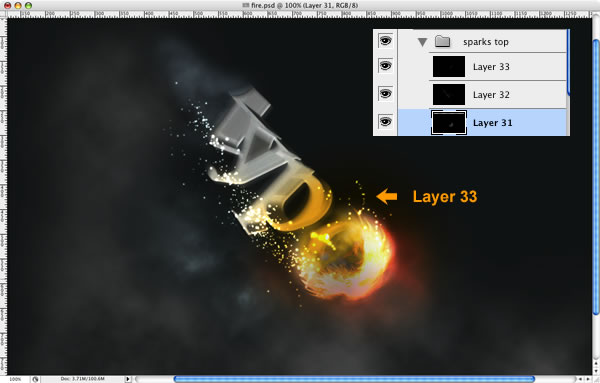The height and width of the screenshot is (383, 600).
Task: Click the horizontal blue scrollbar thumb
Action: [354, 379]
